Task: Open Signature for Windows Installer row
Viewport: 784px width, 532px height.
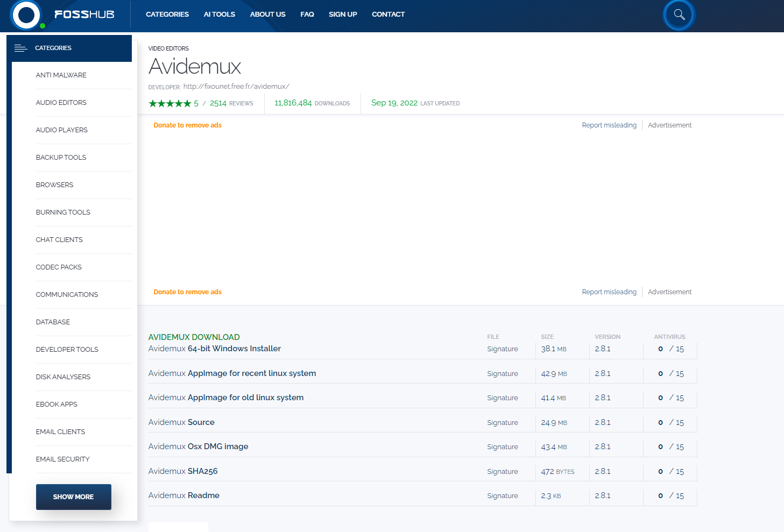Action: click(503, 349)
